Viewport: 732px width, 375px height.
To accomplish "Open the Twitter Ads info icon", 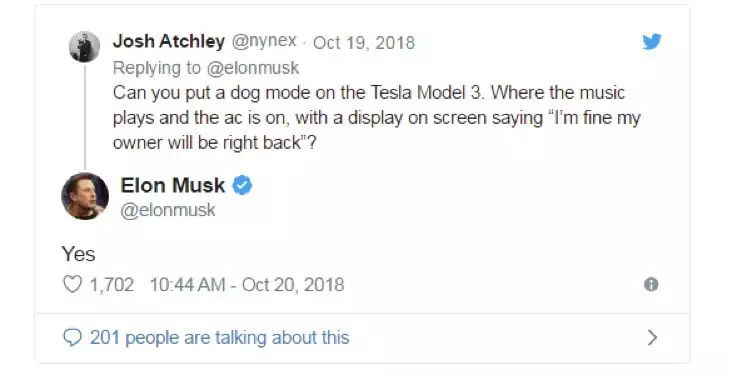I will (651, 284).
